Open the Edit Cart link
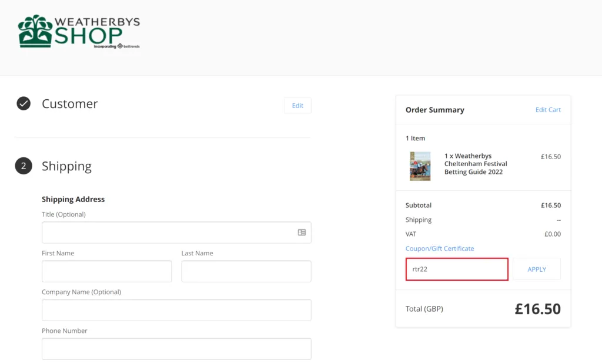The image size is (602, 364). (548, 110)
